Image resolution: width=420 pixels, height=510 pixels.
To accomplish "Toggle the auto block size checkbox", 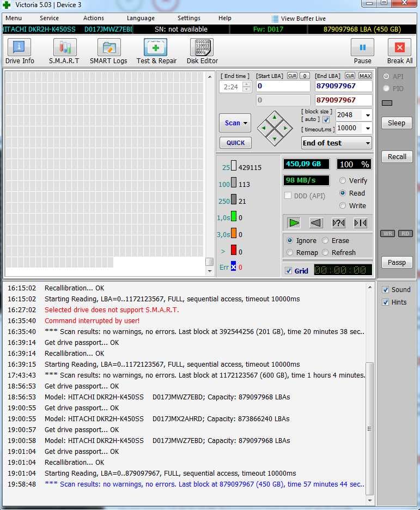I will [326, 120].
